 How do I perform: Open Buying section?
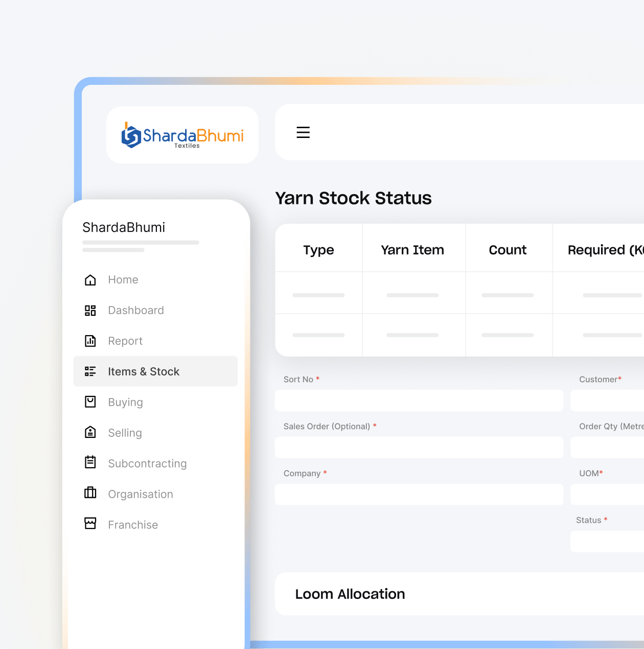point(155,402)
